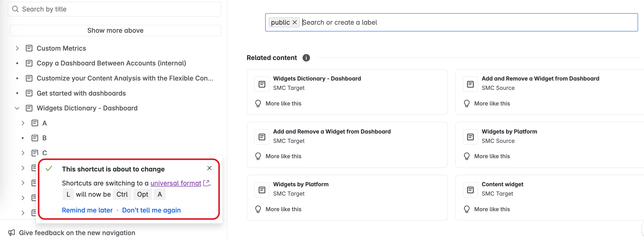Click Show more above button
This screenshot has width=644, height=239.
115,30
